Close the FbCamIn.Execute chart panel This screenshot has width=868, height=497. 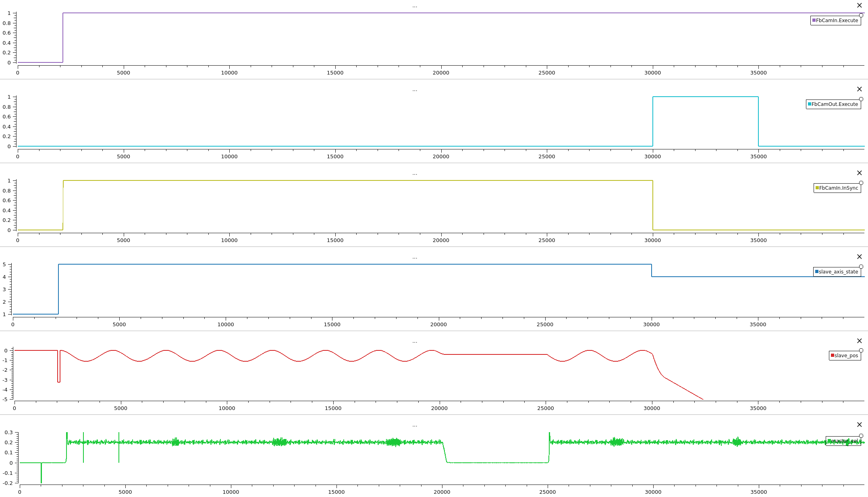click(859, 6)
